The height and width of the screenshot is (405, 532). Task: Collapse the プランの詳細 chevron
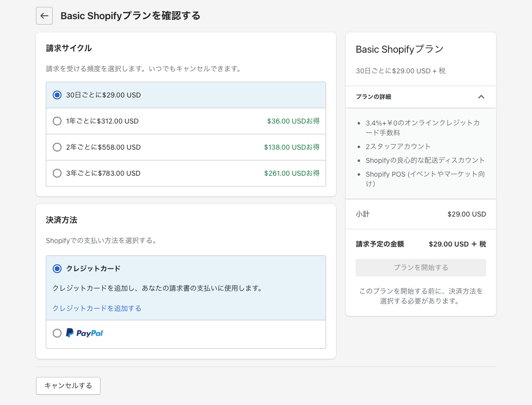tap(481, 97)
